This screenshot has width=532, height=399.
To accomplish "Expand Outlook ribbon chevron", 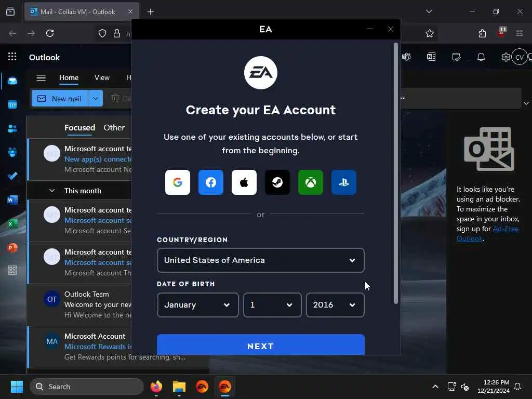I will pyautogui.click(x=526, y=103).
